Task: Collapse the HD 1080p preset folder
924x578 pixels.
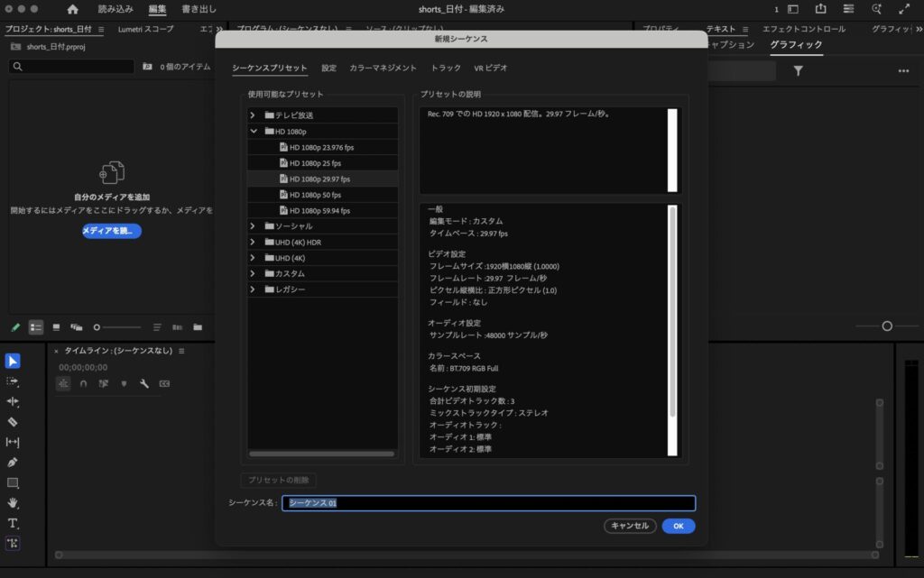Action: (254, 131)
